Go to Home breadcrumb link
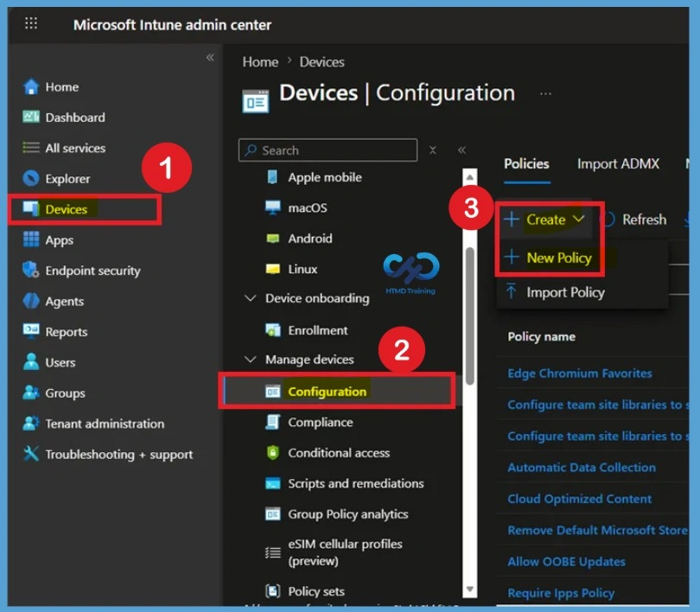Viewport: 700px width, 612px height. point(260,61)
